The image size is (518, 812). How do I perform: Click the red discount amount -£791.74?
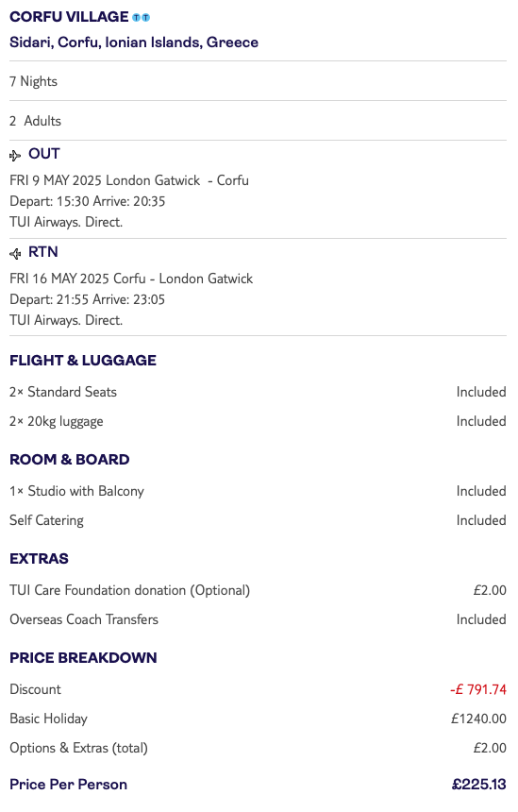478,689
